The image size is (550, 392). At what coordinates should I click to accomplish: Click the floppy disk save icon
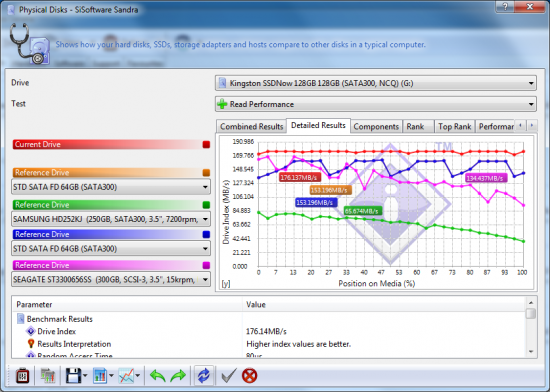pyautogui.click(x=73, y=376)
